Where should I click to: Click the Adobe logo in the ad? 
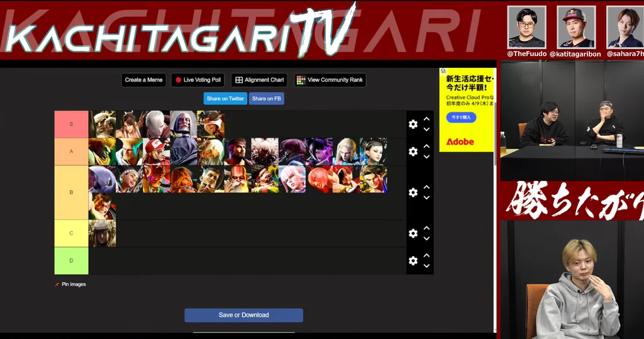(460, 142)
